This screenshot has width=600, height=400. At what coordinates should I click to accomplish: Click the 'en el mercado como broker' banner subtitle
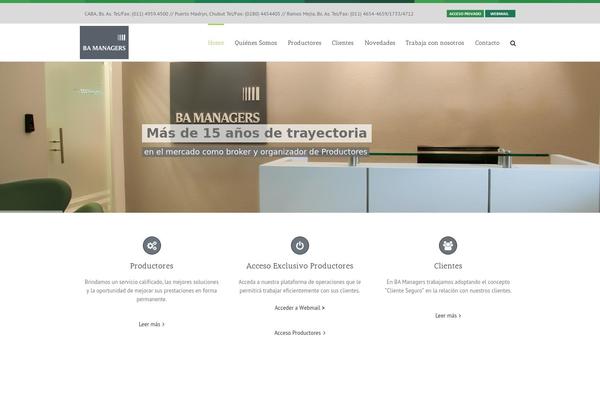[x=256, y=152]
